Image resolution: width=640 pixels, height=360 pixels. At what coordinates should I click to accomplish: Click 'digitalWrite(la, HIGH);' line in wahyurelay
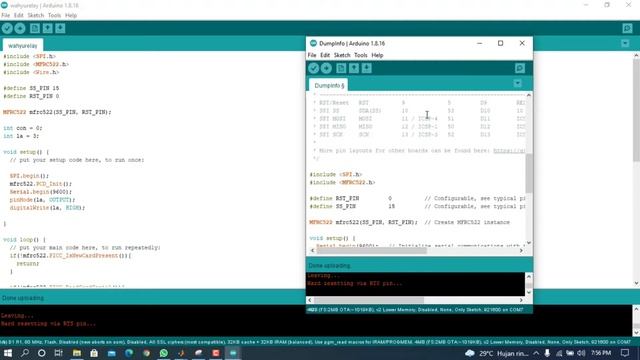[47, 208]
